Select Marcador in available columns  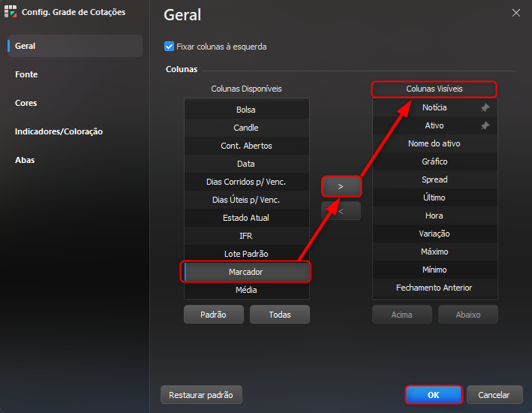[x=247, y=272]
